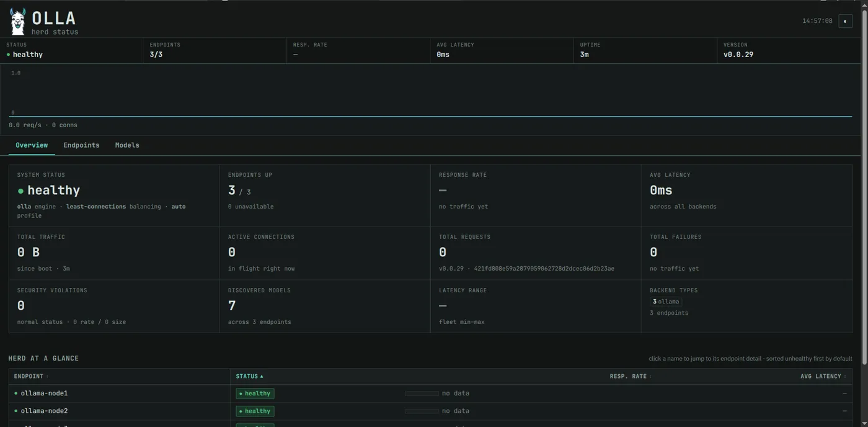Click the OLLA llama logo
The width and height of the screenshot is (868, 427).
(x=18, y=22)
